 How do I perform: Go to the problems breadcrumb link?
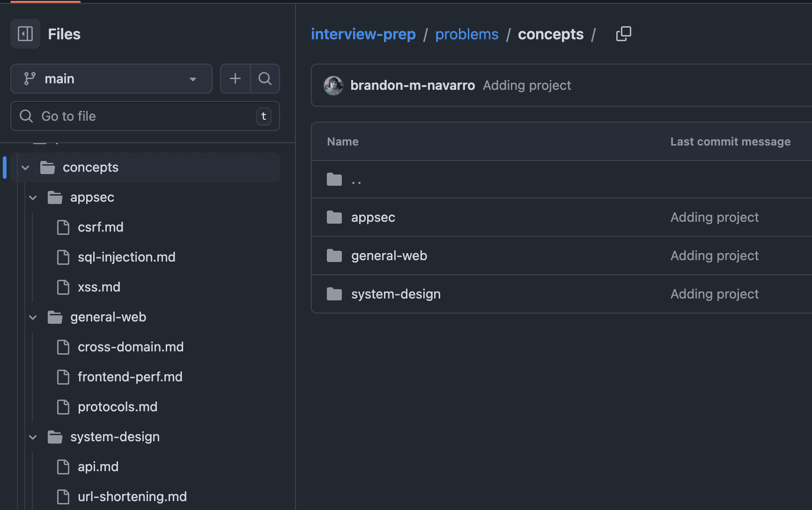pos(466,34)
